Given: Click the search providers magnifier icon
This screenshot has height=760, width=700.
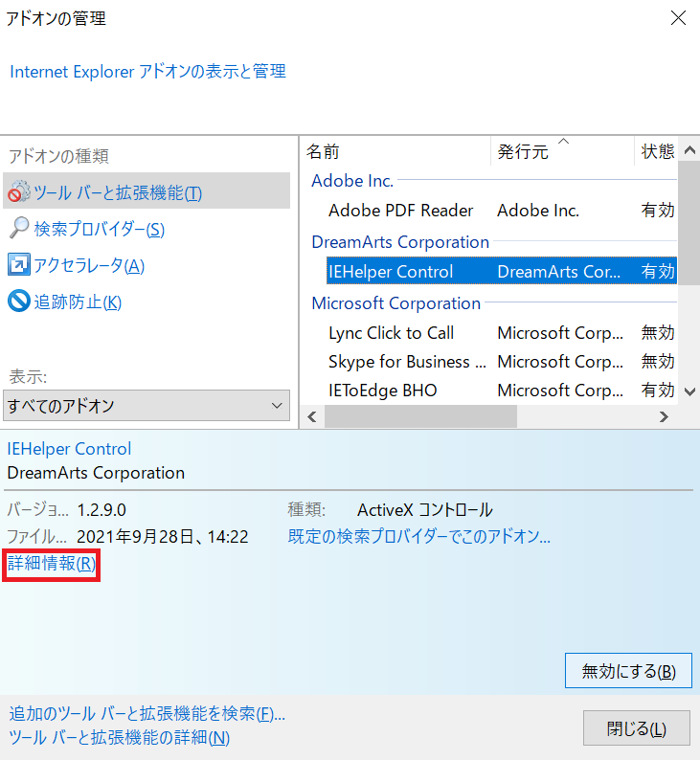Looking at the screenshot, I should tap(19, 228).
